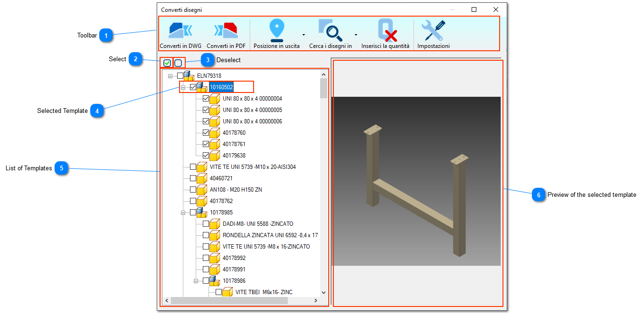This screenshot has height=315, width=644.
Task: Check VITE TE UNI 5739 -M8 x 16-ZINCATO checkbox
Action: click(206, 247)
